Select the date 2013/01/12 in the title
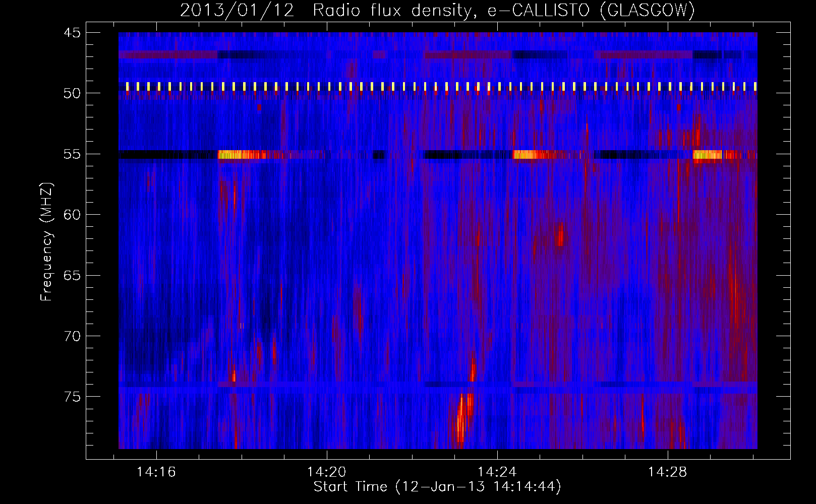Image resolution: width=816 pixels, height=504 pixels. pos(237,10)
